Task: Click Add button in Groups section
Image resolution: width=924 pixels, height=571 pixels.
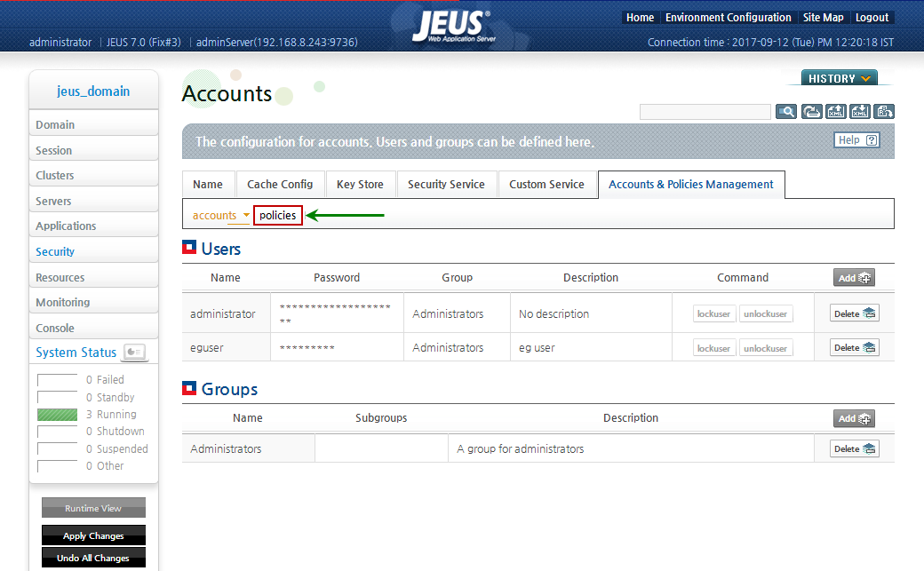Action: pyautogui.click(x=854, y=418)
